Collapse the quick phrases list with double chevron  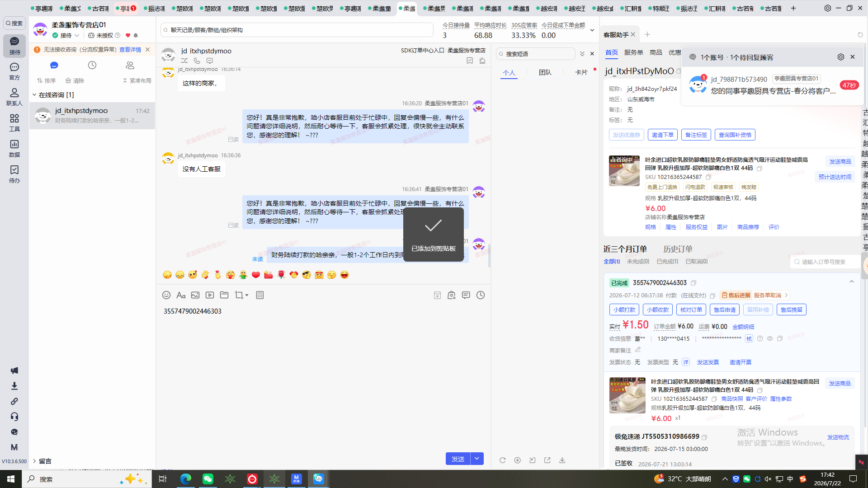pos(582,54)
